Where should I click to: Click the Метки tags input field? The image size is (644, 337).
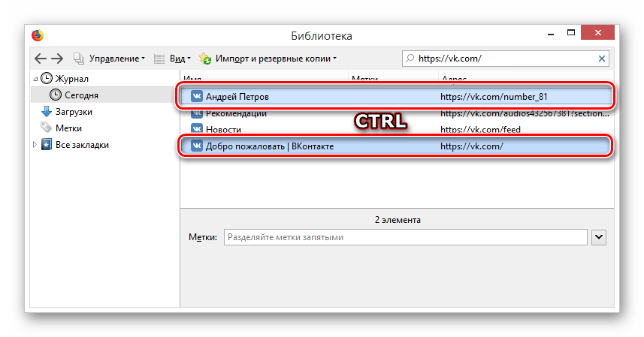tap(404, 237)
